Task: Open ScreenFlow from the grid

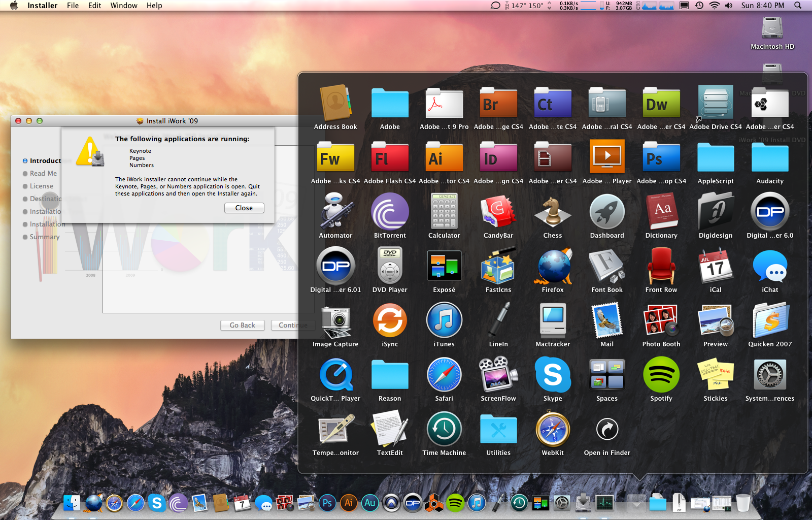Action: click(498, 374)
